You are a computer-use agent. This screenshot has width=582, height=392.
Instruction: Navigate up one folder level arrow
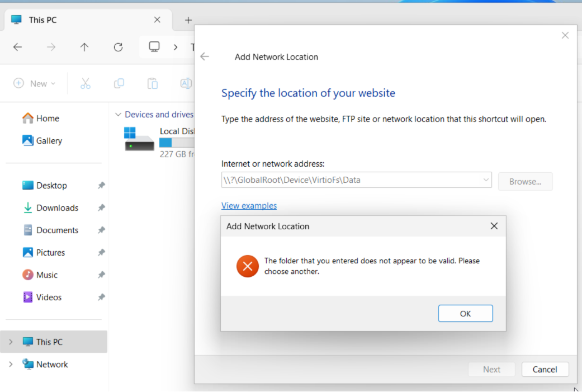[x=84, y=48]
